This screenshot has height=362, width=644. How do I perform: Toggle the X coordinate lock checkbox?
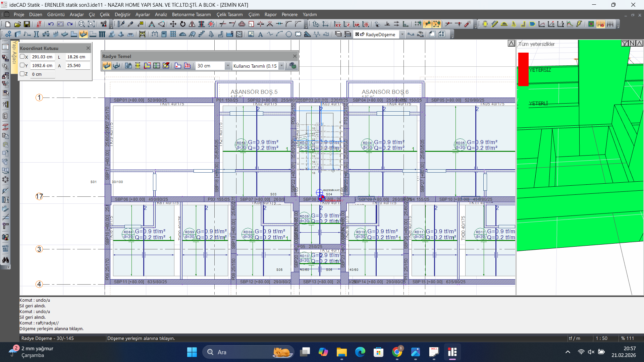coord(22,57)
